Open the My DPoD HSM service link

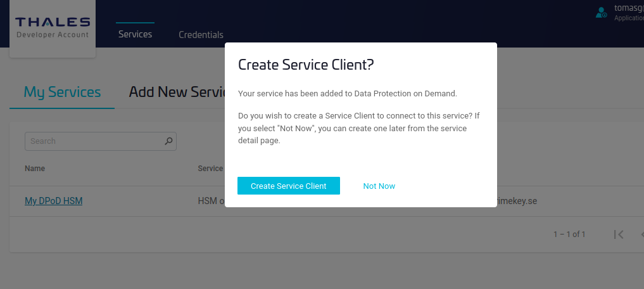coord(54,201)
